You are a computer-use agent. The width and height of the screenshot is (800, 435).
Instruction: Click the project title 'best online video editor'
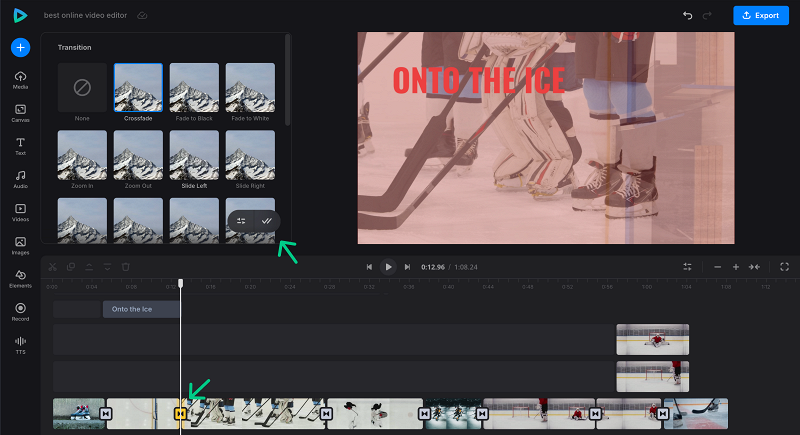[x=85, y=15]
